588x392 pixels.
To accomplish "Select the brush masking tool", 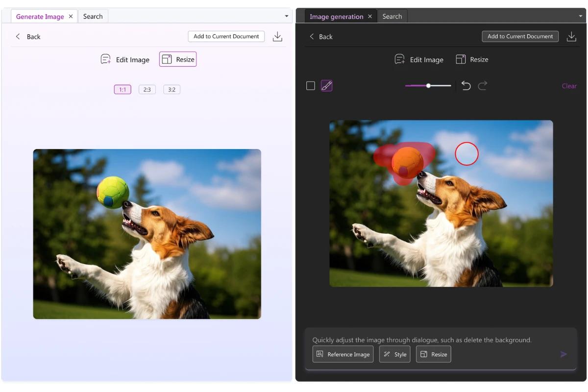I will [x=327, y=85].
